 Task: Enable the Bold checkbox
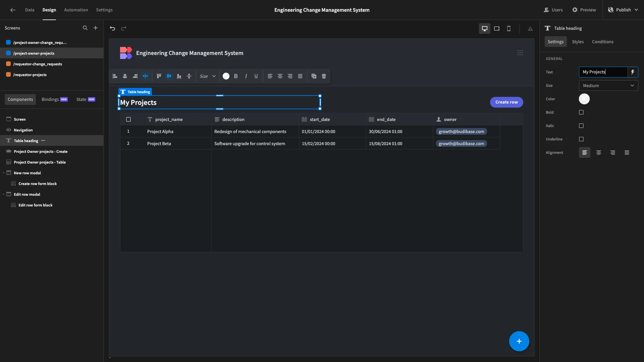[x=581, y=112]
